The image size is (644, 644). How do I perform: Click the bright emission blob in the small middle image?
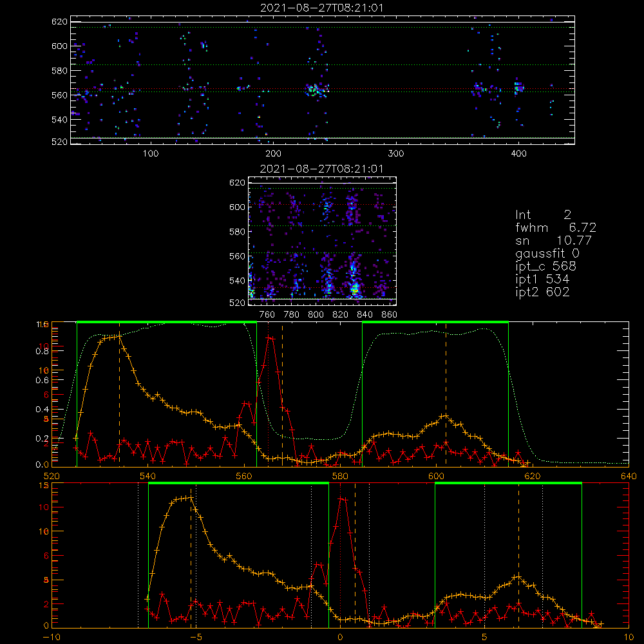pyautogui.click(x=355, y=290)
